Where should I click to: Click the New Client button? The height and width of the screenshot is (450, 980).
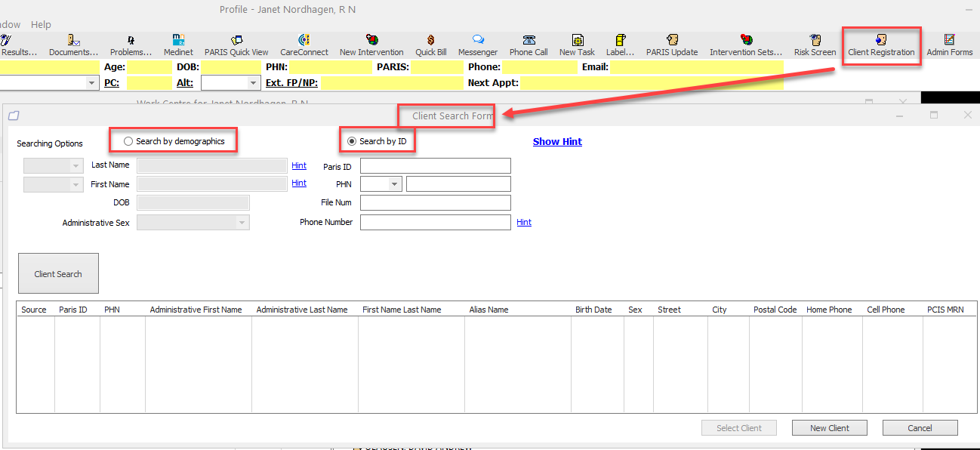click(829, 427)
